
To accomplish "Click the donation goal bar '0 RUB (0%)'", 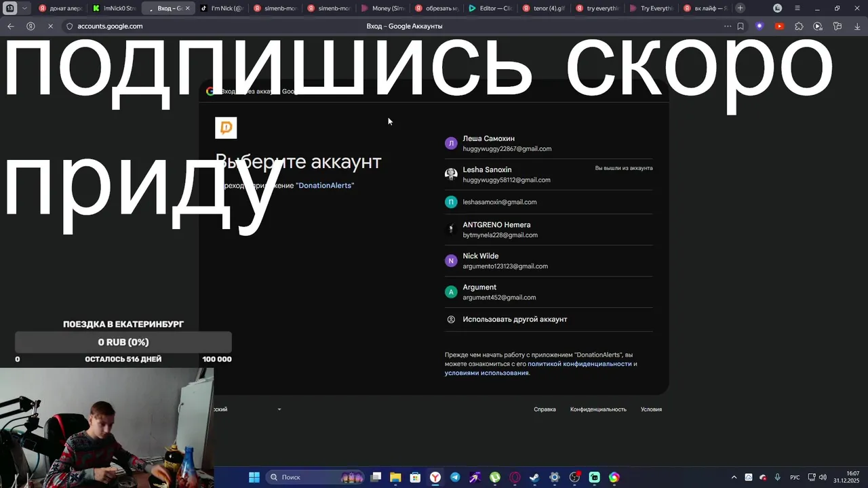I will 123,342.
